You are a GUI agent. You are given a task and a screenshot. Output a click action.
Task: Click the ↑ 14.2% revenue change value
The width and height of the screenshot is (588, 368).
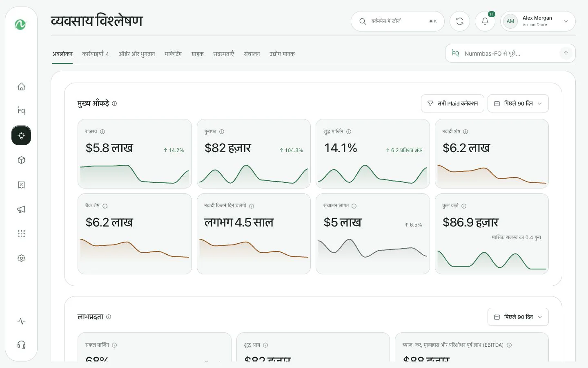click(x=174, y=150)
